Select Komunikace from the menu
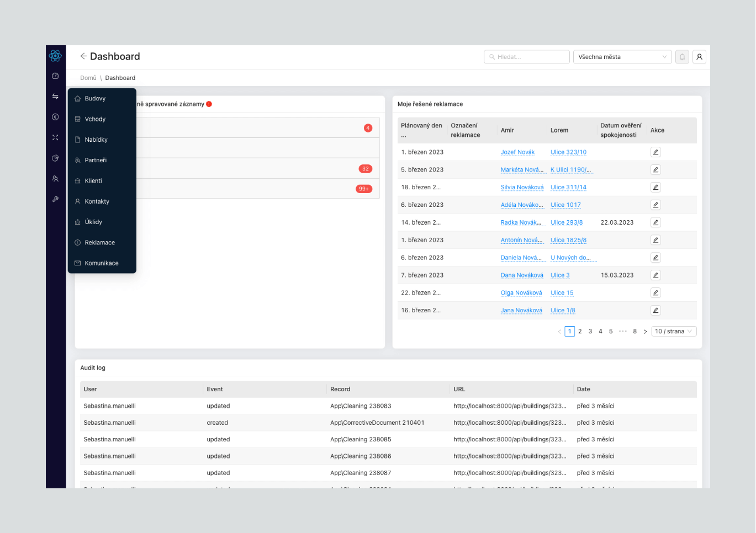 (102, 263)
